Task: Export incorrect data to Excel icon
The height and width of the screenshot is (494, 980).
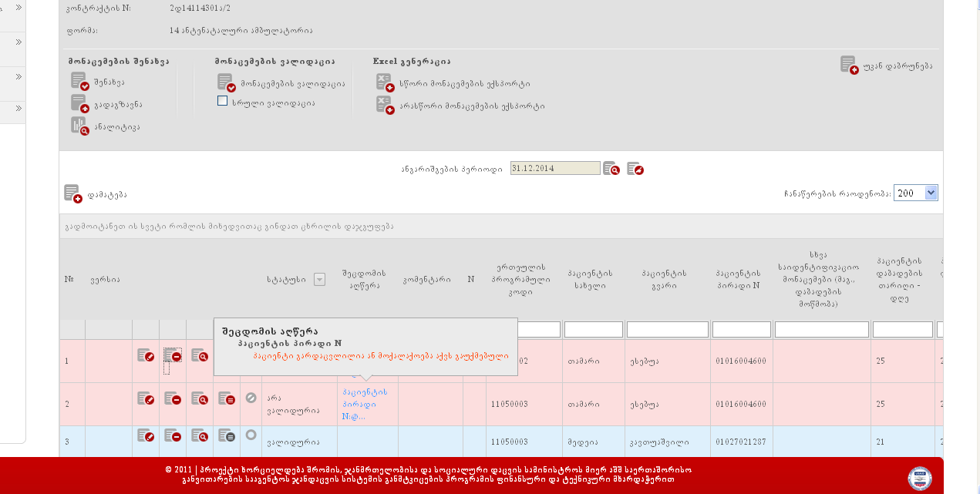Action: point(385,105)
